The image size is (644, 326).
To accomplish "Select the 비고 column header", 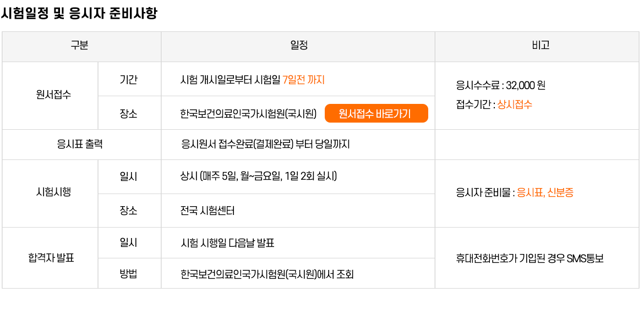I will (x=537, y=46).
